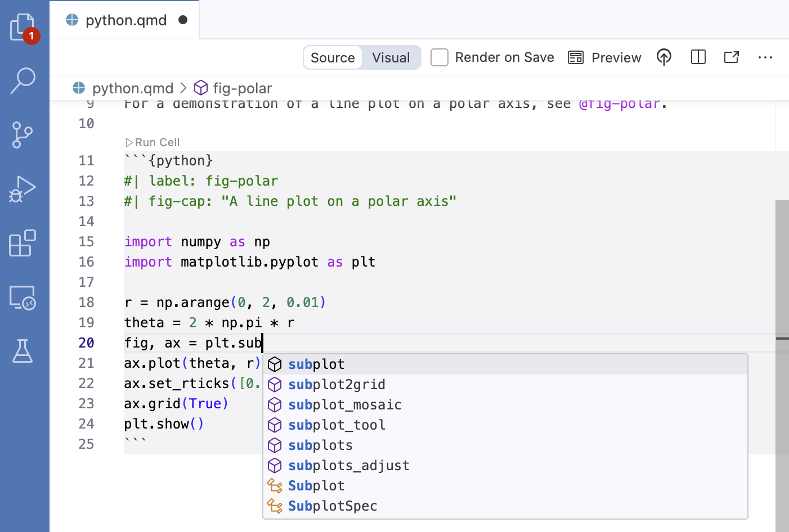
Task: Choose the SubplotSpec class suggestion
Action: point(505,506)
